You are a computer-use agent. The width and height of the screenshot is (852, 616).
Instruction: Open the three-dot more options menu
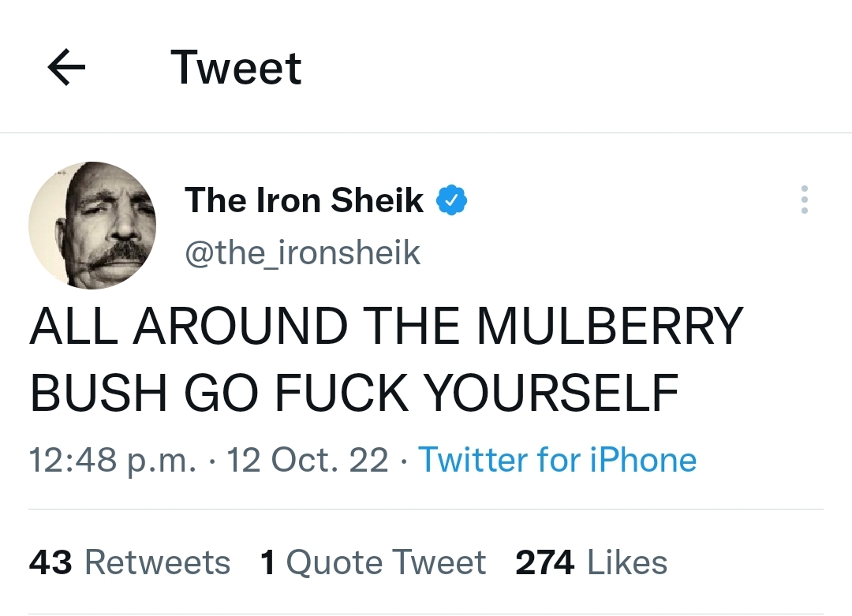[x=804, y=200]
